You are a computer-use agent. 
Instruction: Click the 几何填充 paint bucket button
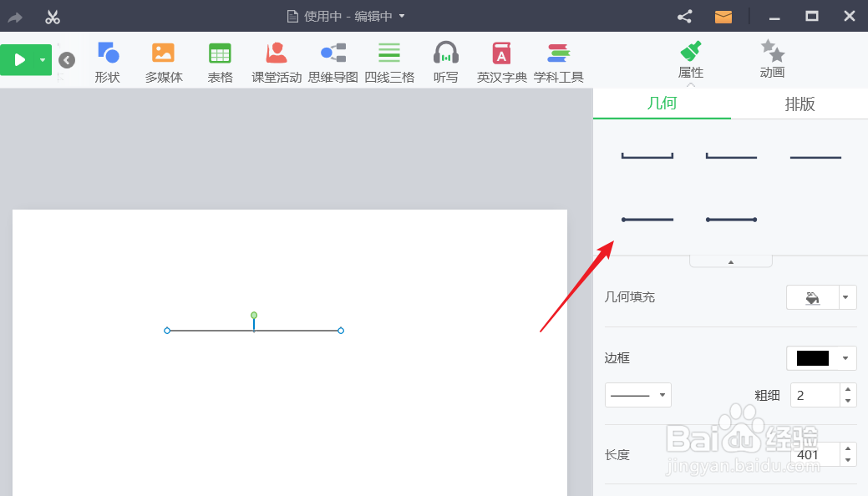tap(812, 298)
